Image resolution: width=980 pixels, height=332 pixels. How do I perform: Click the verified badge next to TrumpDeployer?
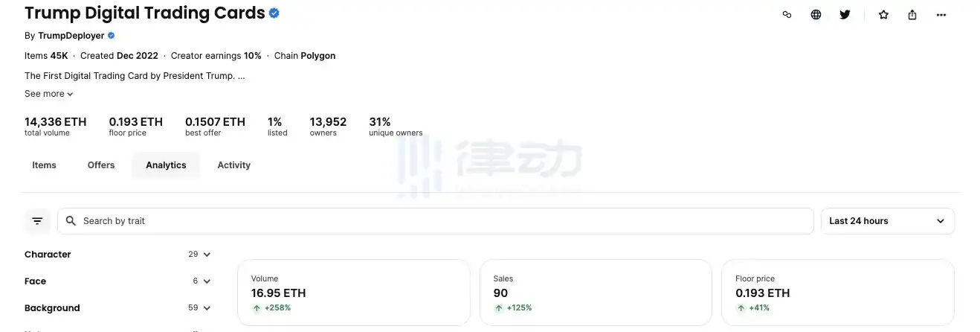pos(112,36)
